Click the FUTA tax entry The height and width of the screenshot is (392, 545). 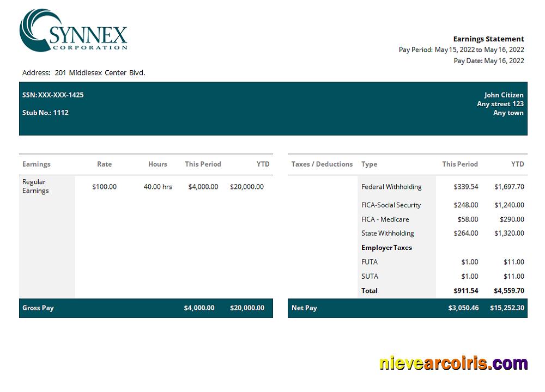pos(369,262)
